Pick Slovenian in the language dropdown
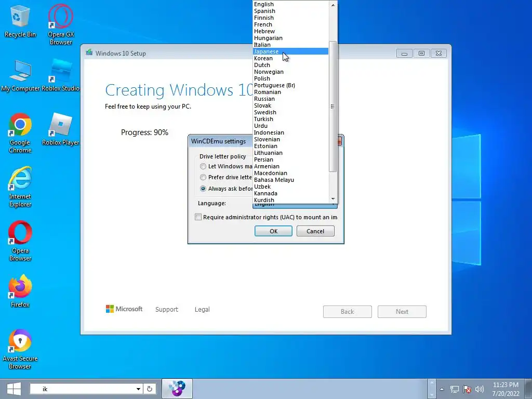This screenshot has width=532, height=399. point(290,139)
